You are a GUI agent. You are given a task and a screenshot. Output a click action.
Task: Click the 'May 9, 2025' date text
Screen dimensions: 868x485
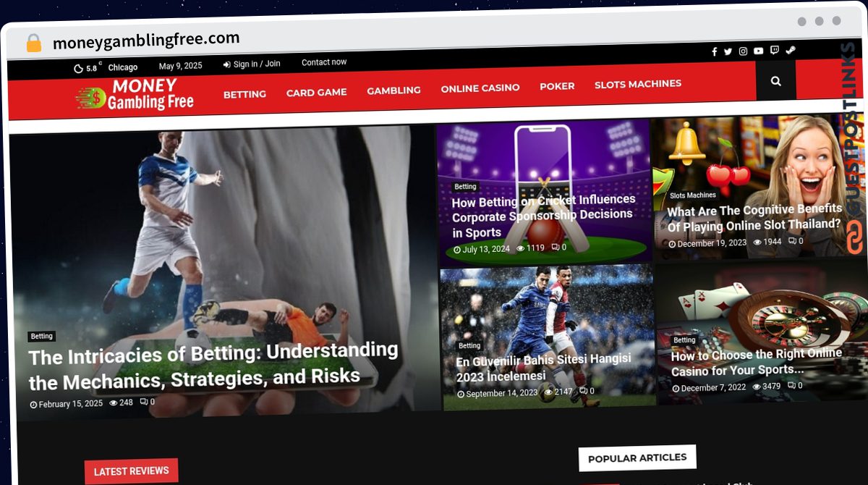[181, 66]
